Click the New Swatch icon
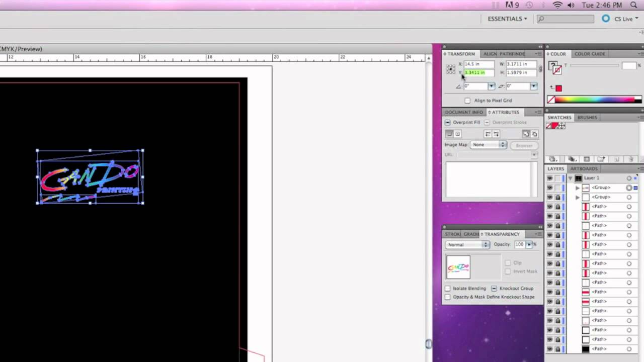644x362 pixels. pos(616,159)
